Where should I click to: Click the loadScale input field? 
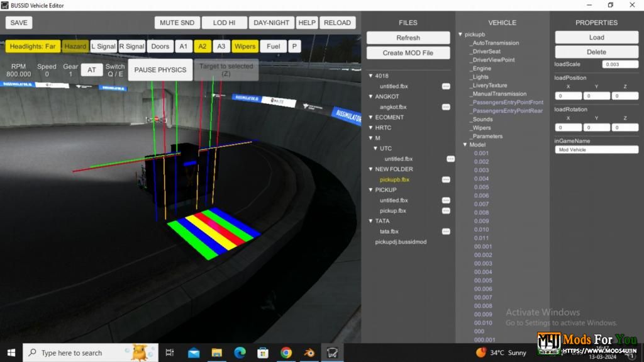pyautogui.click(x=620, y=65)
